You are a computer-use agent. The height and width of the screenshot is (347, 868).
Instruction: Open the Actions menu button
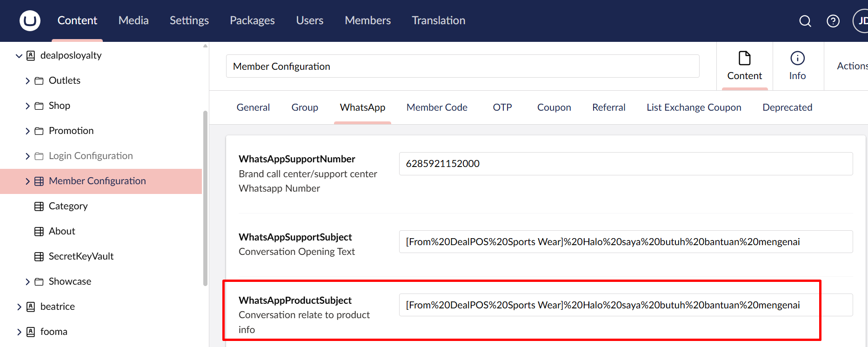click(x=852, y=66)
